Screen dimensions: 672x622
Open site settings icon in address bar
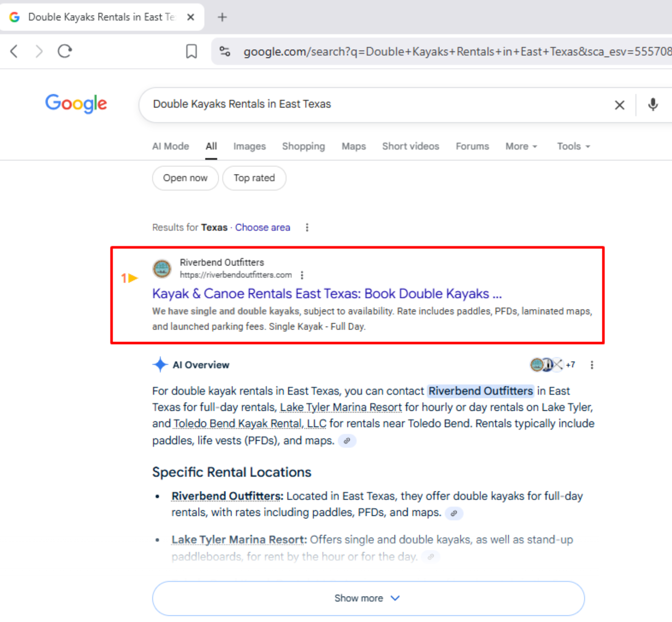coord(225,51)
